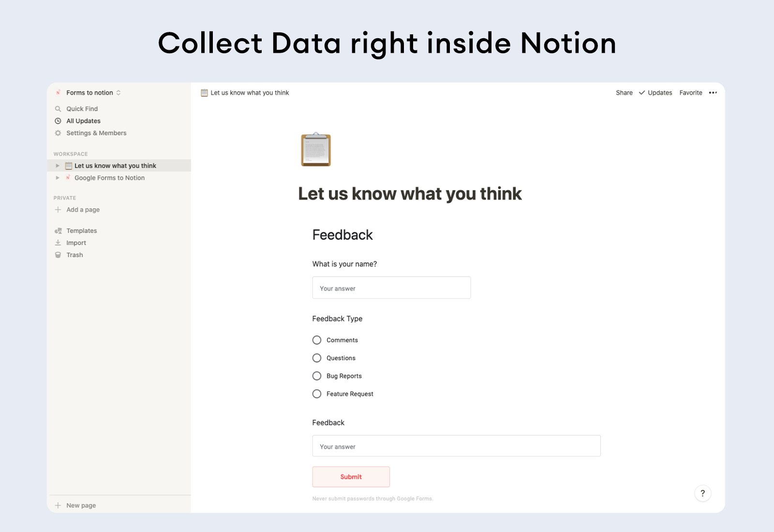Open All Updates from the sidebar
The image size is (774, 532).
coord(83,120)
